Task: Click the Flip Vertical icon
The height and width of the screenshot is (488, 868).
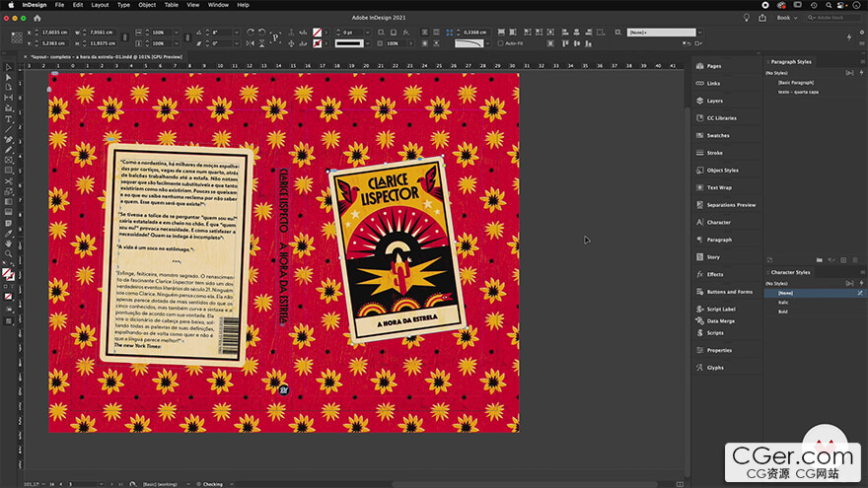Action: tap(261, 43)
